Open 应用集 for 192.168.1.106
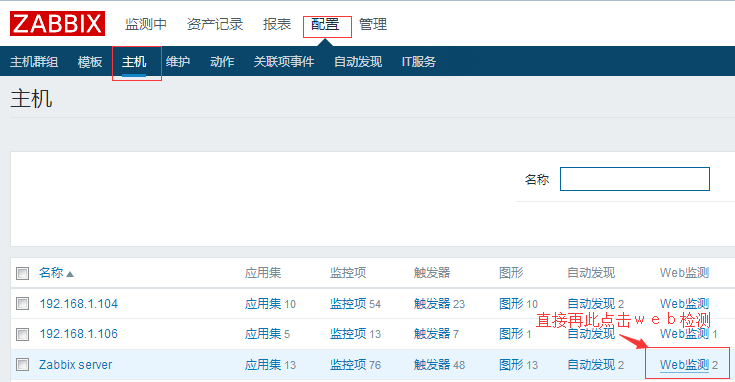 click(x=263, y=334)
